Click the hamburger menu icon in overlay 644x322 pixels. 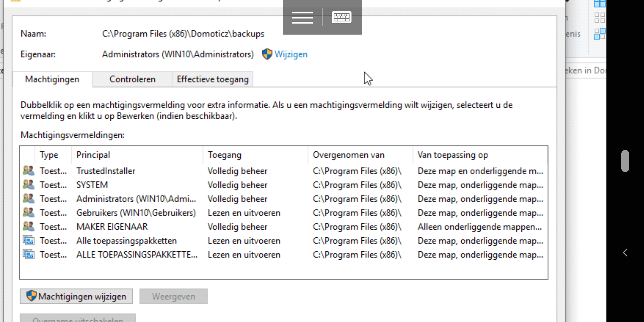coord(302,17)
